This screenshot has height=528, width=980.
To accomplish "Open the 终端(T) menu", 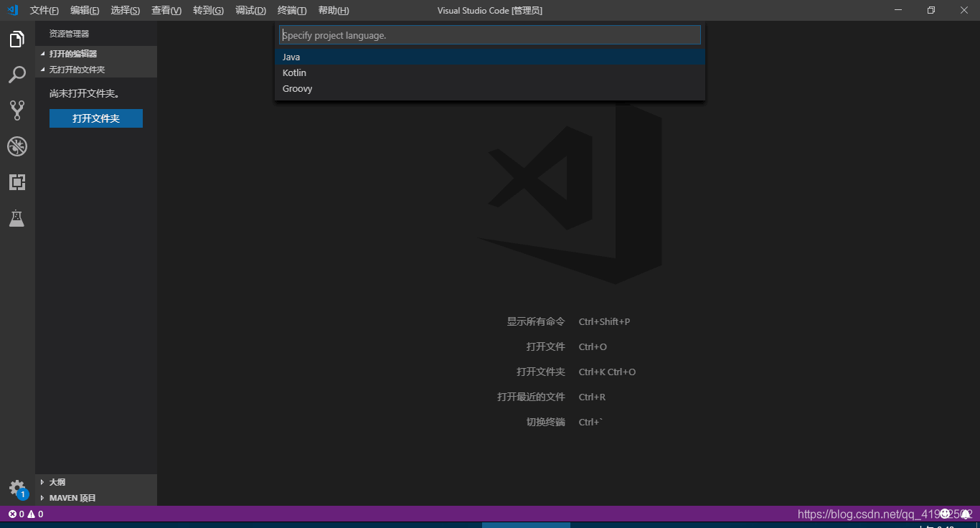I will [x=292, y=10].
